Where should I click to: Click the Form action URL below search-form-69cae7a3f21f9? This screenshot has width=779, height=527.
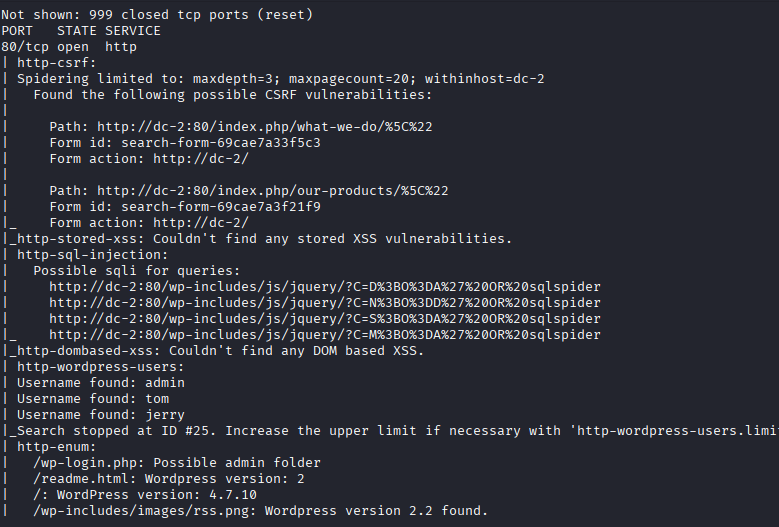click(200, 223)
